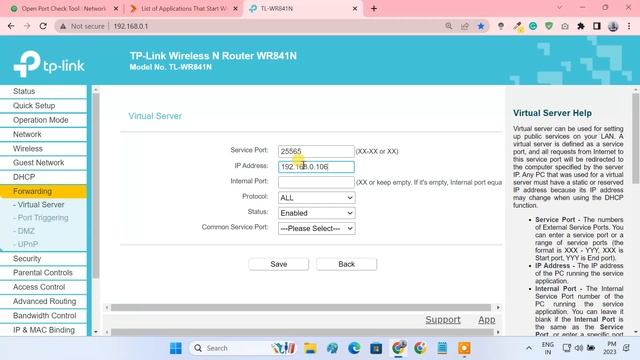Open the zoom magnifier in address bar
Image resolution: width=640 pixels, height=360 pixels.
point(449,26)
